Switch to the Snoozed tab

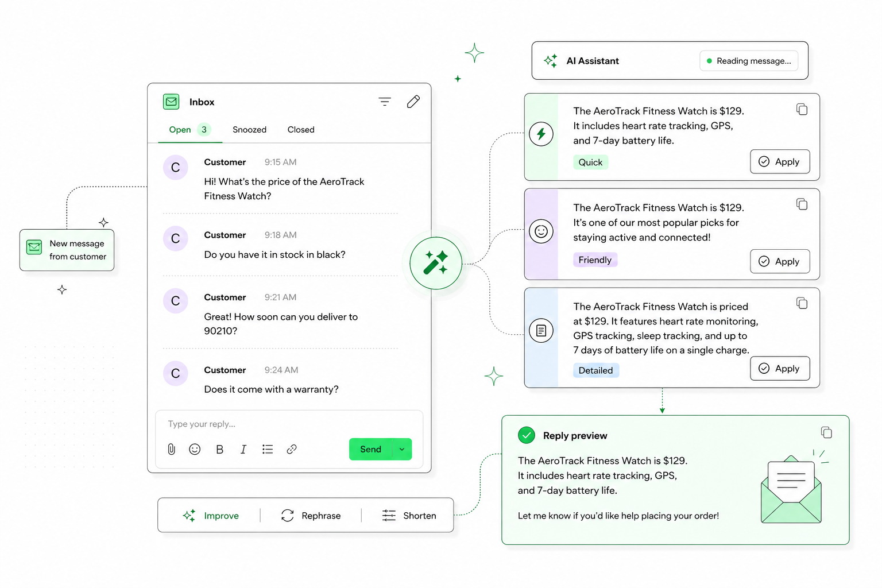(x=249, y=130)
